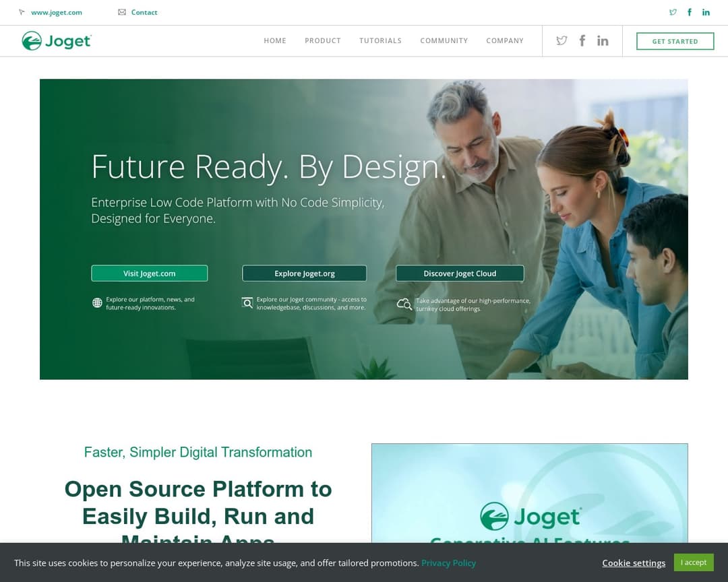Click the globe icon under Visit Joget.com

pyautogui.click(x=97, y=303)
